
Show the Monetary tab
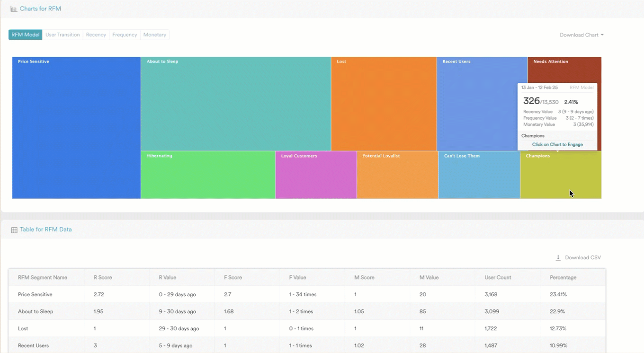pos(155,35)
